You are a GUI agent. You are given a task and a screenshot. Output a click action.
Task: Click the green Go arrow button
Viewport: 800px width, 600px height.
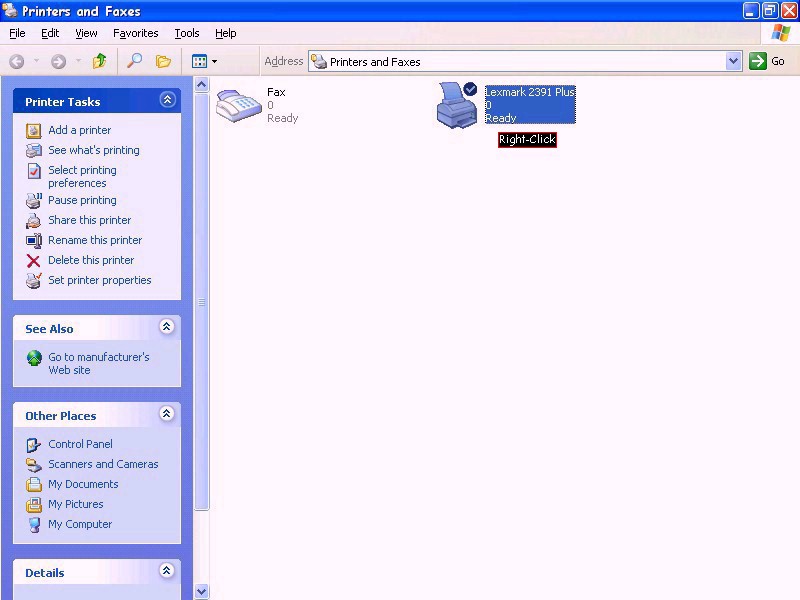pyautogui.click(x=758, y=61)
